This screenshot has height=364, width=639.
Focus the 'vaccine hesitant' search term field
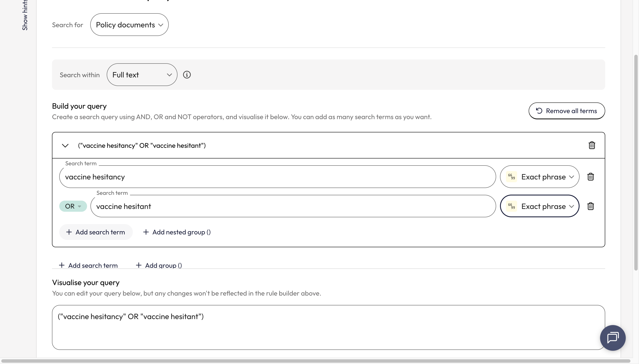(x=293, y=206)
